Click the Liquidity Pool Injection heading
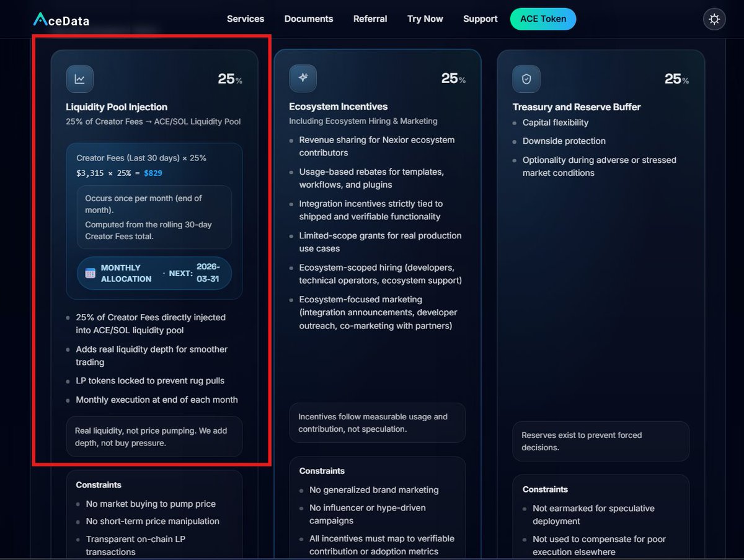Viewport: 744px width, 560px height. (117, 107)
